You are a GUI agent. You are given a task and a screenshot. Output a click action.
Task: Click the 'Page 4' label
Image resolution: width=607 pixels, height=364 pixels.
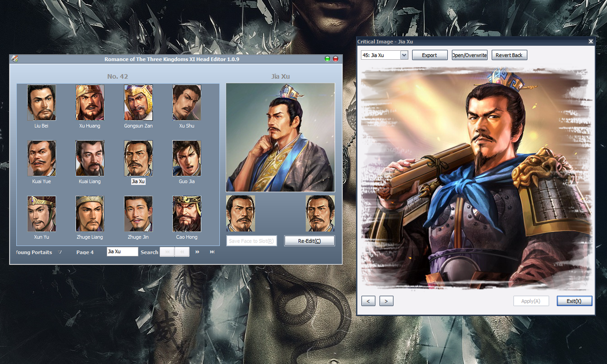tap(85, 252)
